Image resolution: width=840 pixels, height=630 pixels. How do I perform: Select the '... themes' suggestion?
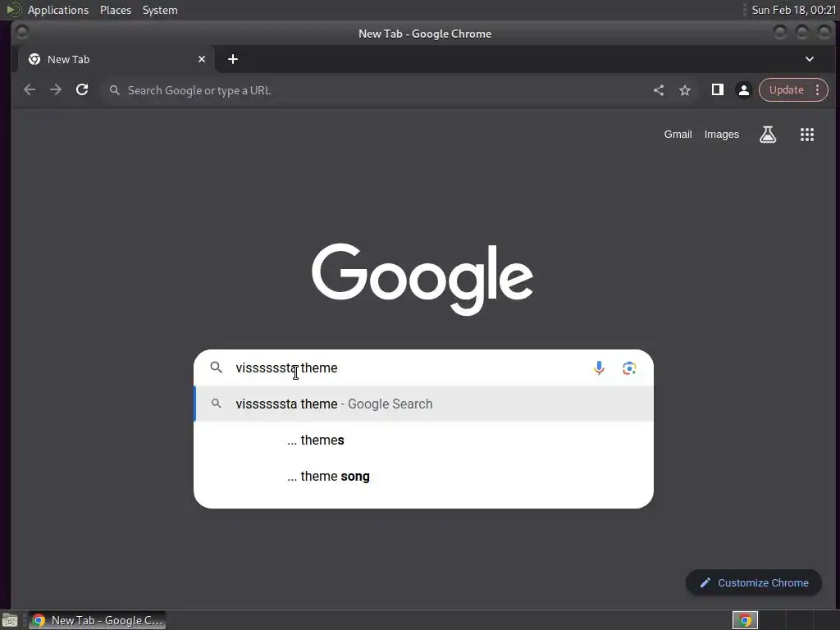(x=423, y=441)
